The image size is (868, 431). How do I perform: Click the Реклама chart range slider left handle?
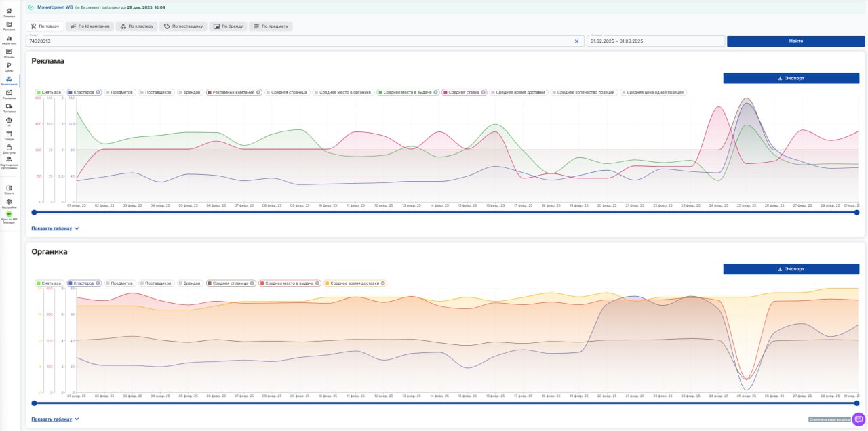coord(34,213)
